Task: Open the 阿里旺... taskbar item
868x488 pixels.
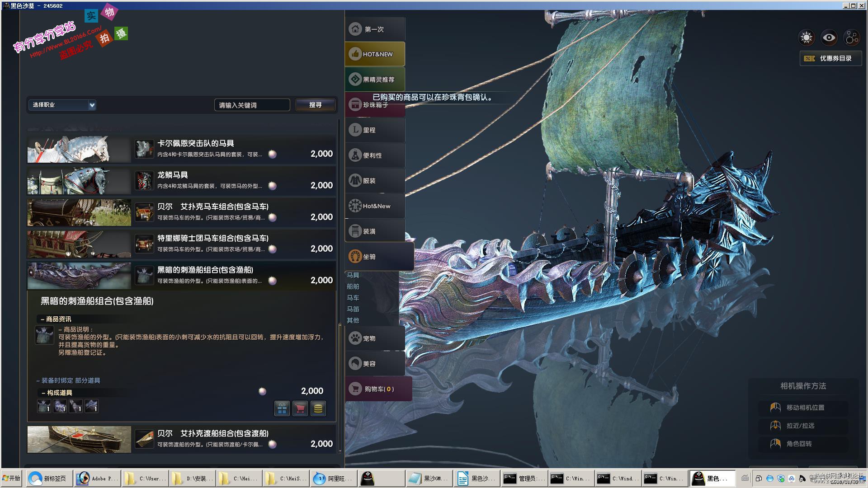Action: [x=334, y=478]
